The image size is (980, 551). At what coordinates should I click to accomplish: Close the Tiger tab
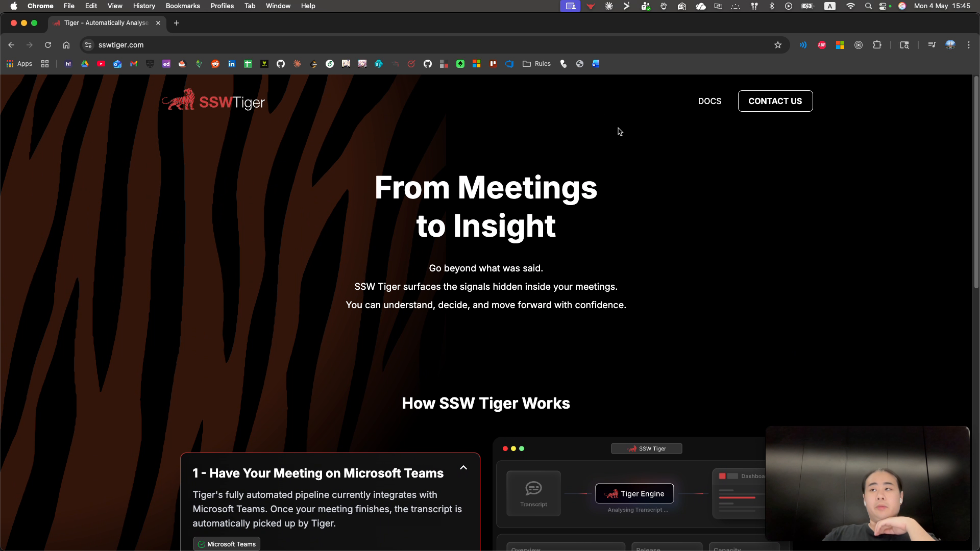tap(158, 23)
